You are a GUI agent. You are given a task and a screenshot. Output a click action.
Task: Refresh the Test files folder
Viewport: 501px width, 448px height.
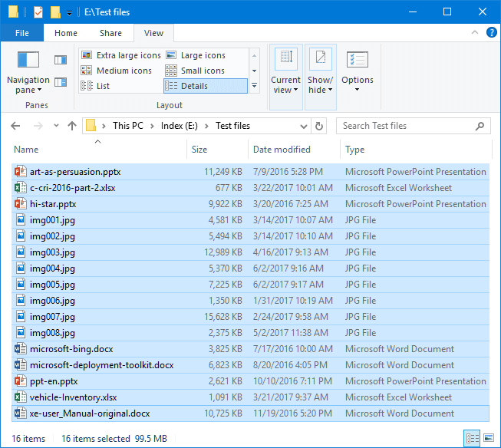click(x=320, y=126)
